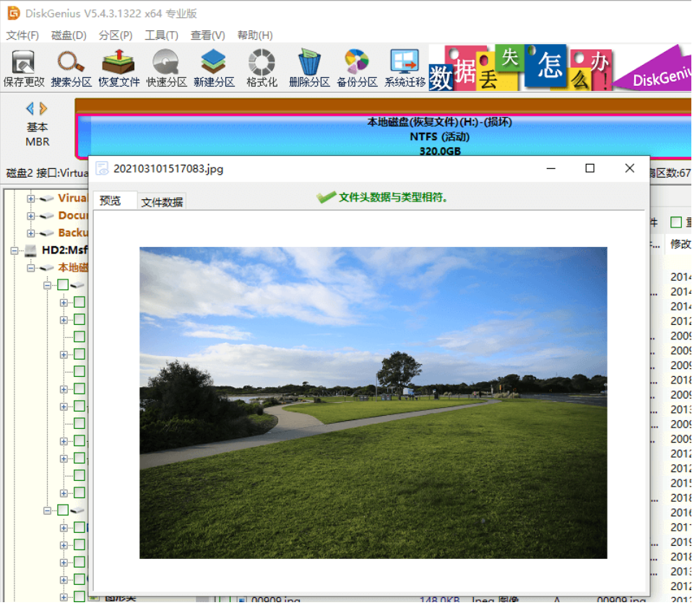Select the 本地磁盘 H: partition bar

pos(384,136)
